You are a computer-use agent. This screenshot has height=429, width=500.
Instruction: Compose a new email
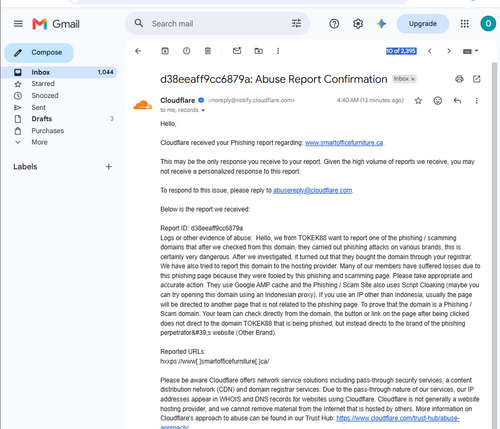coord(39,53)
